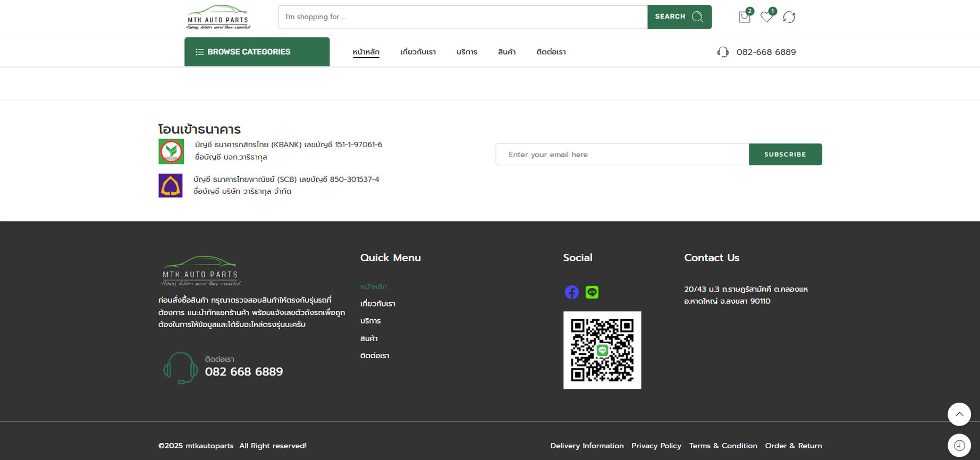Click the email subscription input field
Screen dimensions: 980x460
pos(622,155)
